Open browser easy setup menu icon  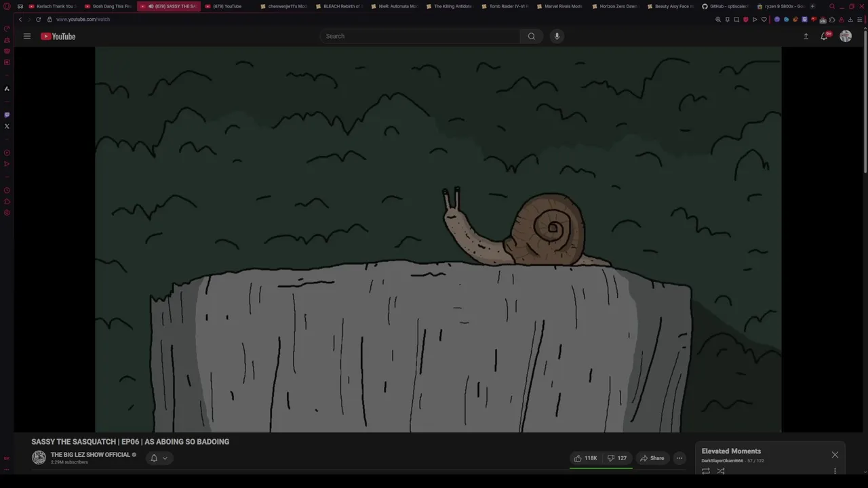(x=859, y=19)
